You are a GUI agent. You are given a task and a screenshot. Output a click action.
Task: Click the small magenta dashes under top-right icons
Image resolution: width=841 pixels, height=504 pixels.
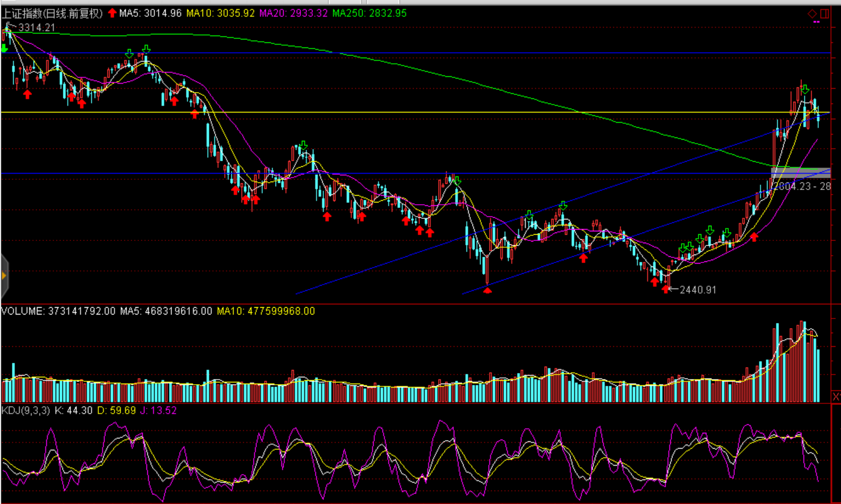(x=816, y=22)
